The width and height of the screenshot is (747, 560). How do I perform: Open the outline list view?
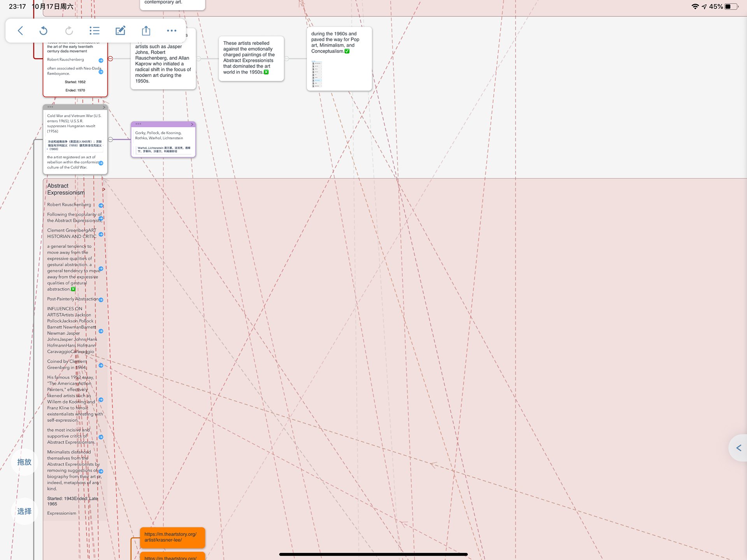pos(95,30)
